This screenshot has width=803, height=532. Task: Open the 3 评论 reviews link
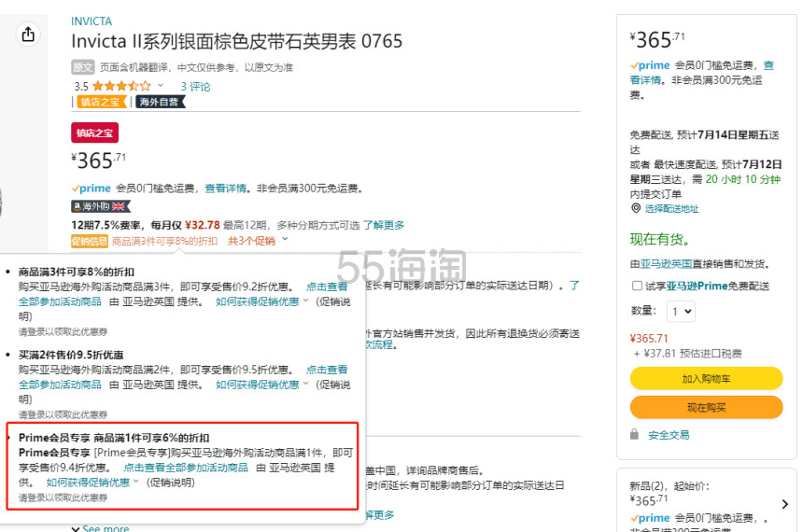tap(196, 87)
